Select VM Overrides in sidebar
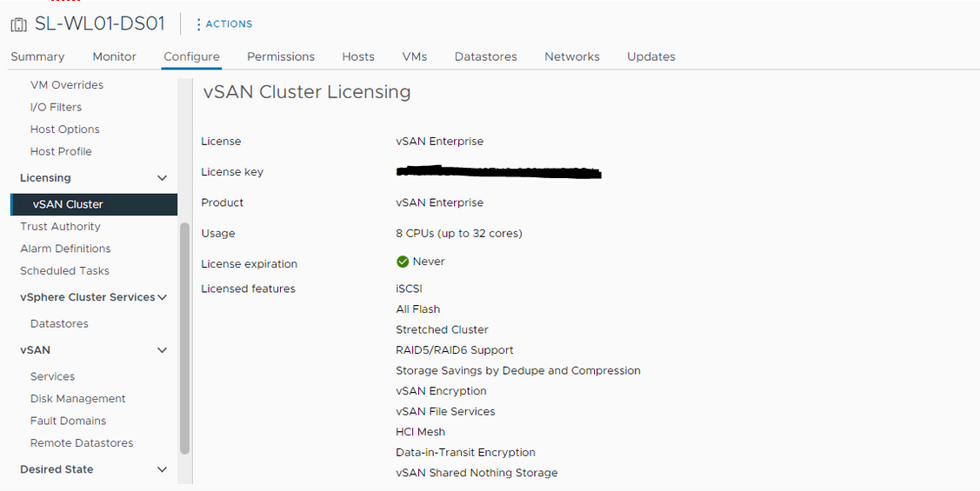This screenshot has height=491, width=980. click(67, 85)
